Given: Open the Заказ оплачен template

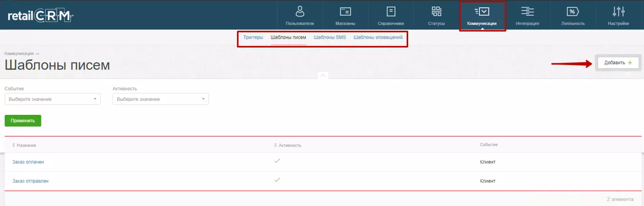Looking at the screenshot, I should 28,162.
